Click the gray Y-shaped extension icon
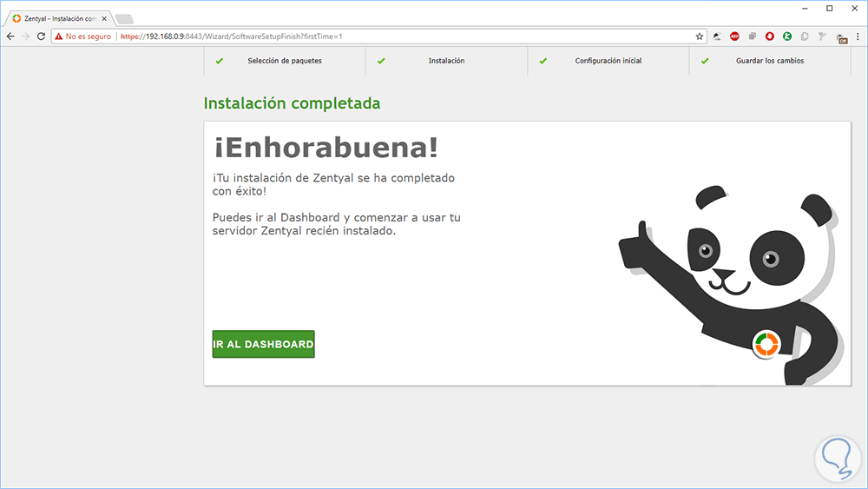Viewport: 868px width, 489px height. click(822, 36)
